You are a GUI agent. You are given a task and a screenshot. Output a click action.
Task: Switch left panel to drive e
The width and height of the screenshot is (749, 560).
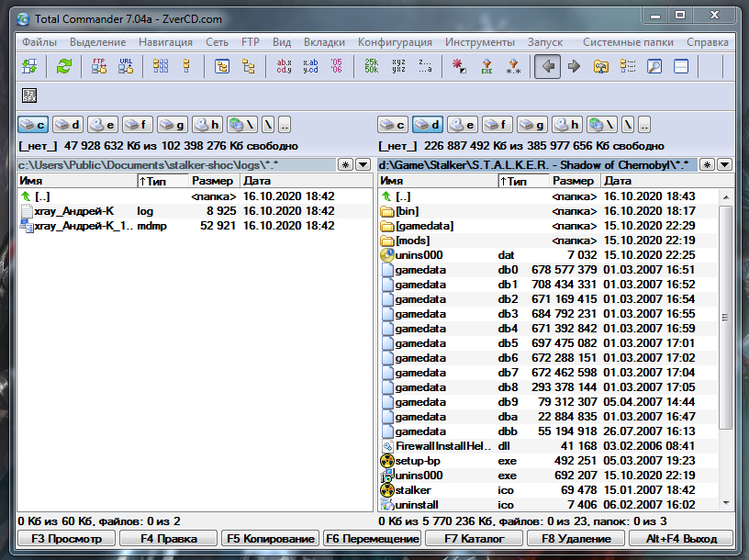[x=103, y=125]
